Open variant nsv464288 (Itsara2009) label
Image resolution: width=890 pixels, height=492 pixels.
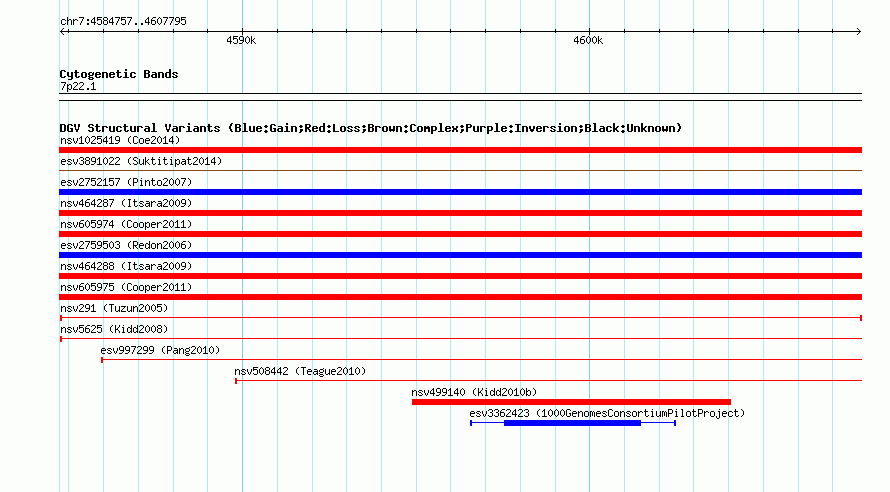point(126,266)
